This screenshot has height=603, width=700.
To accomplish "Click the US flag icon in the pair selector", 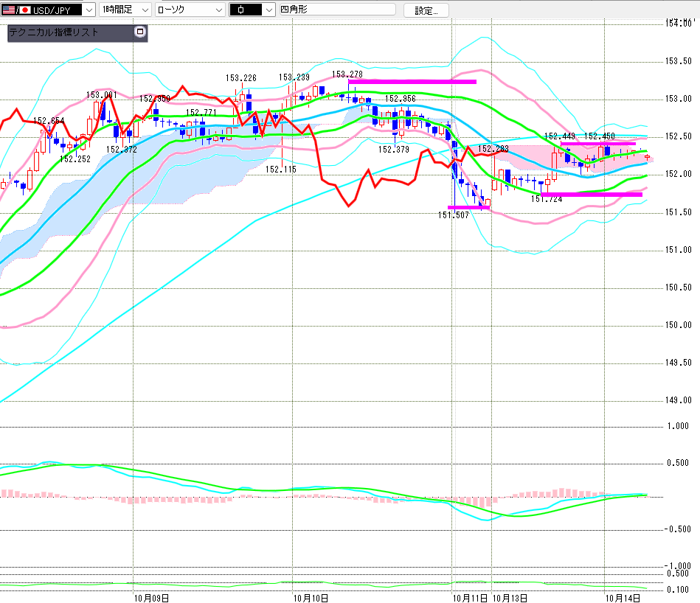I will pos(8,10).
